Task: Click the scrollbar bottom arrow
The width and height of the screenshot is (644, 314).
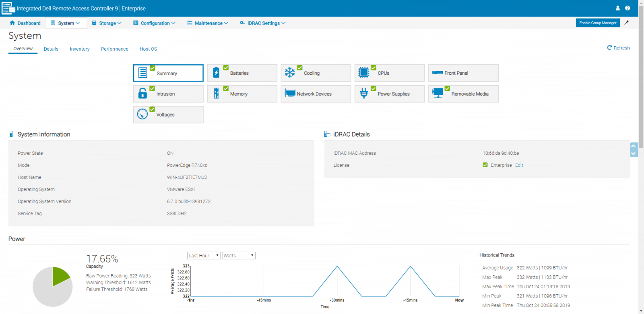Action: coord(641,311)
